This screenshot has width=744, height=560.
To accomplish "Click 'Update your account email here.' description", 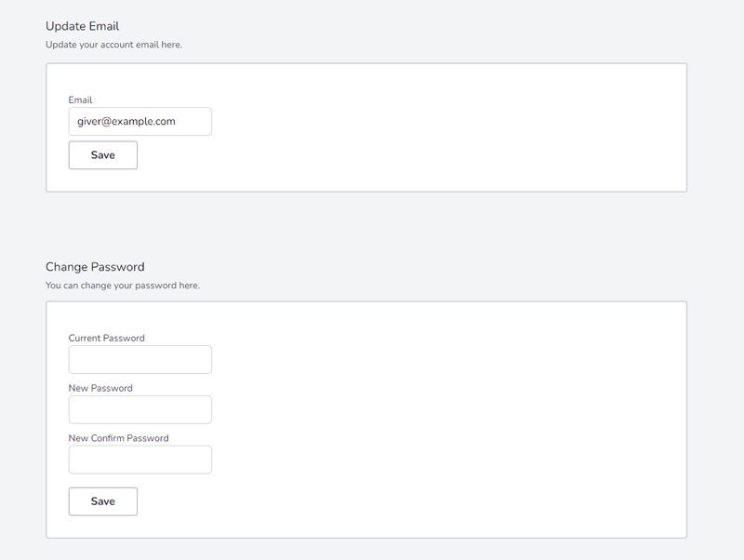I will pos(113,45).
